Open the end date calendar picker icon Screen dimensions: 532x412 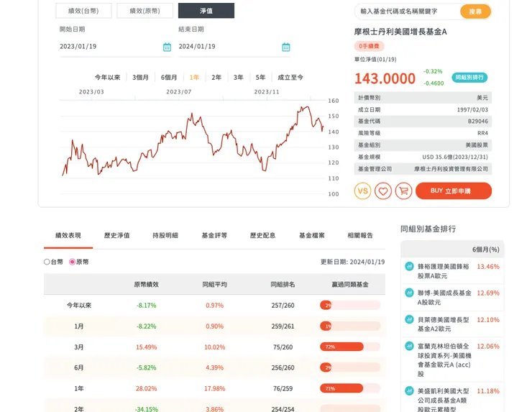286,47
